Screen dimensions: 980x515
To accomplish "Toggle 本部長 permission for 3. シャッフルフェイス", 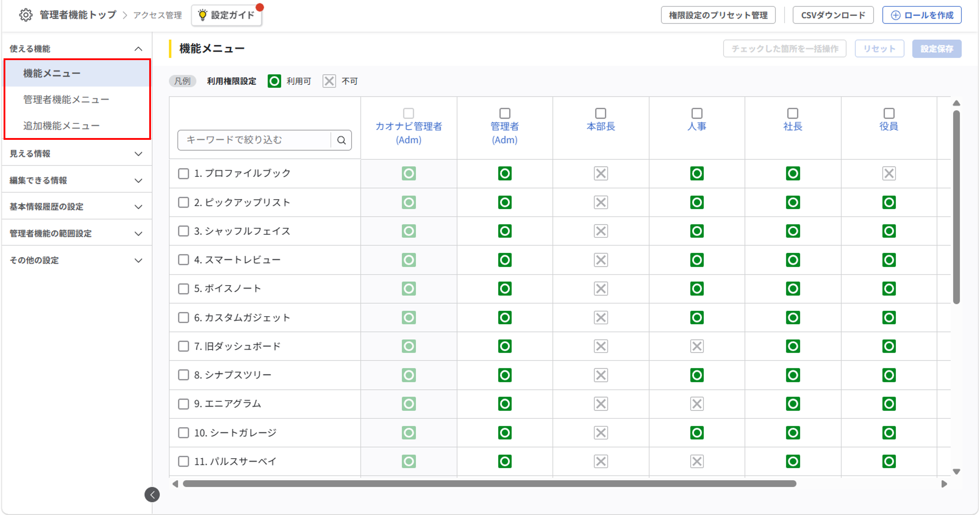I will [601, 231].
